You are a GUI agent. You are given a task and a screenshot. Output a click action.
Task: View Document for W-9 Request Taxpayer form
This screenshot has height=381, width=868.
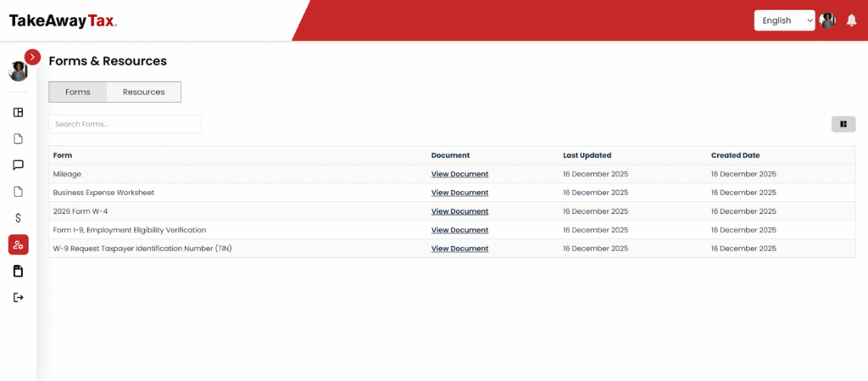pyautogui.click(x=459, y=249)
